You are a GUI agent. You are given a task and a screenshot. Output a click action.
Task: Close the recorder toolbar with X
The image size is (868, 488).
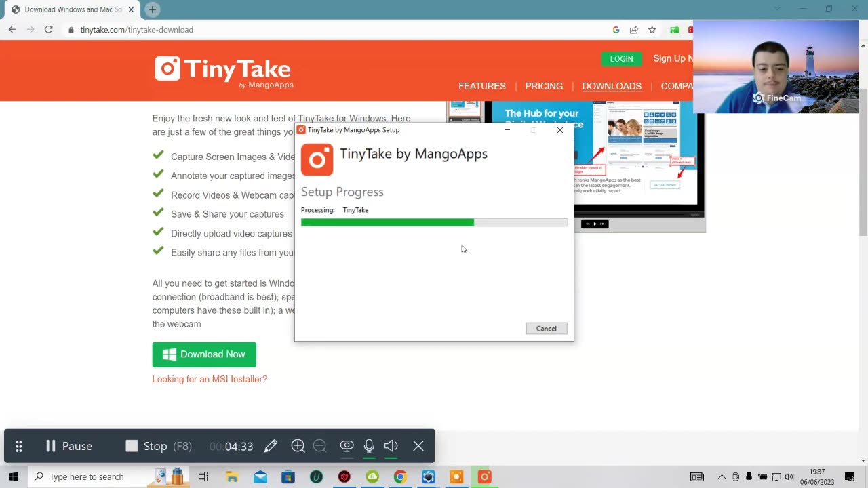(418, 446)
